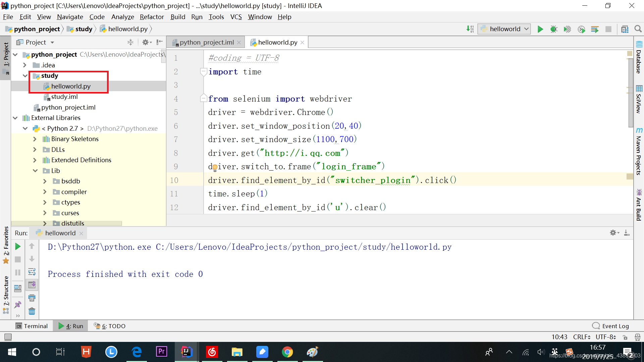The height and width of the screenshot is (362, 644).
Task: Click the trash Clear All icon
Action: pos(32,311)
